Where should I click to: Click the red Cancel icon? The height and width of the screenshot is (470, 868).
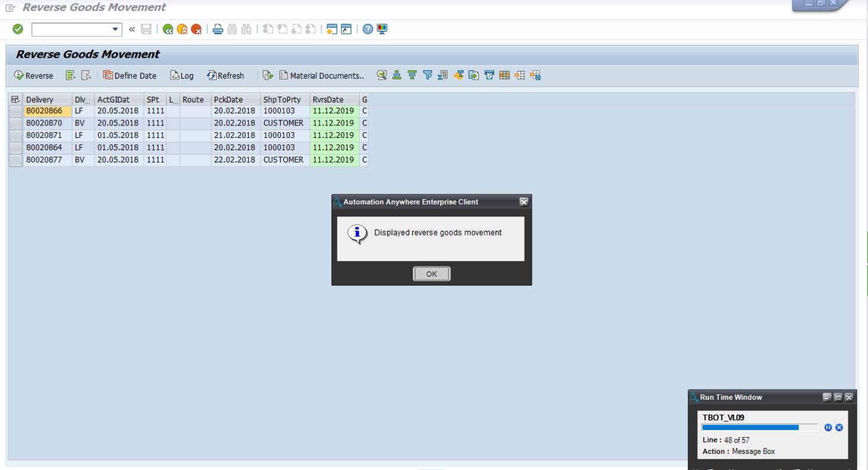pyautogui.click(x=196, y=29)
